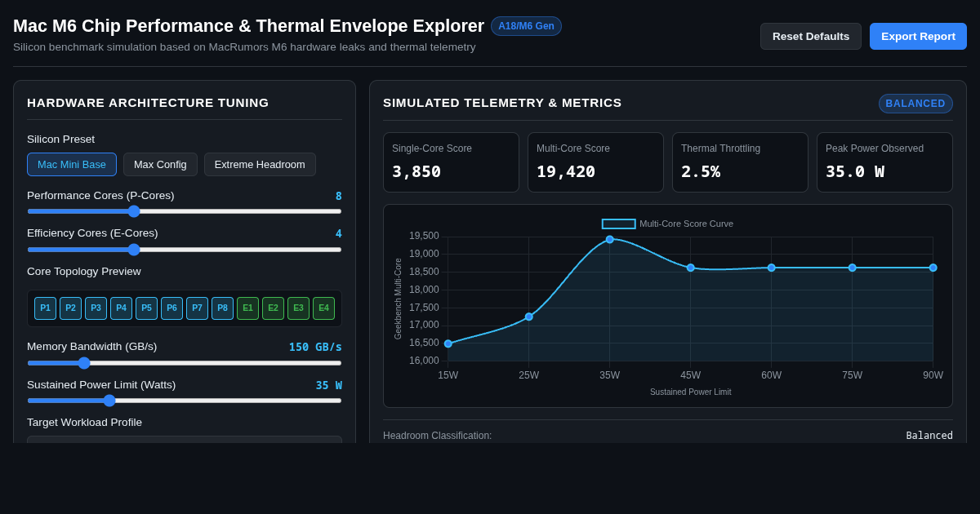Viewport: 980px width, 514px height.
Task: Click the Core Topology Preview label
Action: pyautogui.click(x=84, y=271)
